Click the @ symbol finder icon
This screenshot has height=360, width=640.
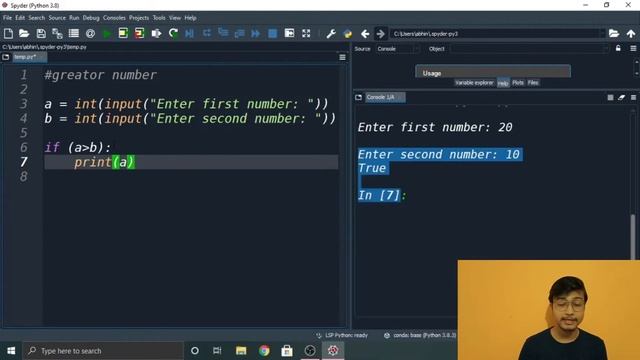click(91, 33)
